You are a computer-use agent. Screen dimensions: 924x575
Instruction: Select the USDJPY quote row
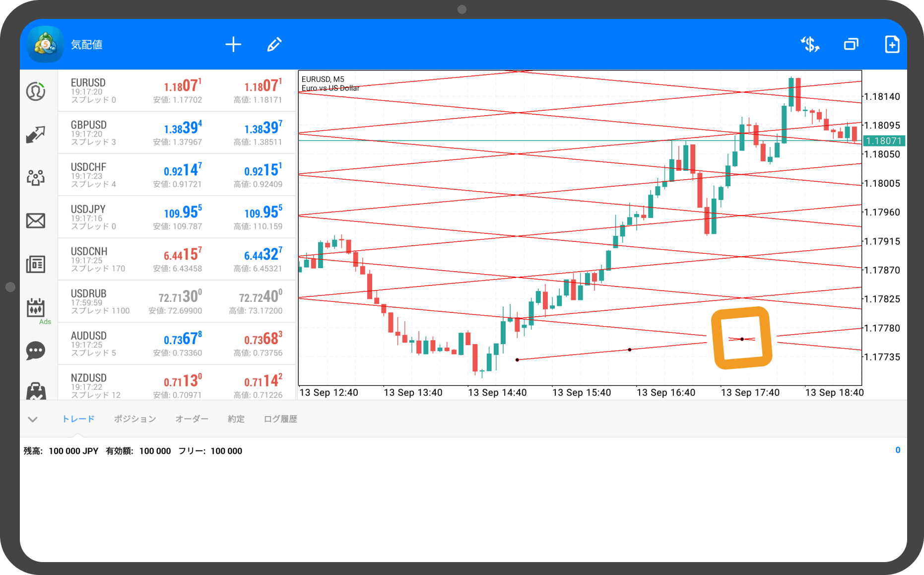(x=177, y=217)
